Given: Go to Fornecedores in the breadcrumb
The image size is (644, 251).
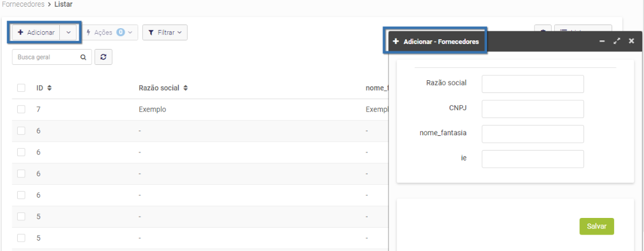Looking at the screenshot, I should (x=23, y=4).
